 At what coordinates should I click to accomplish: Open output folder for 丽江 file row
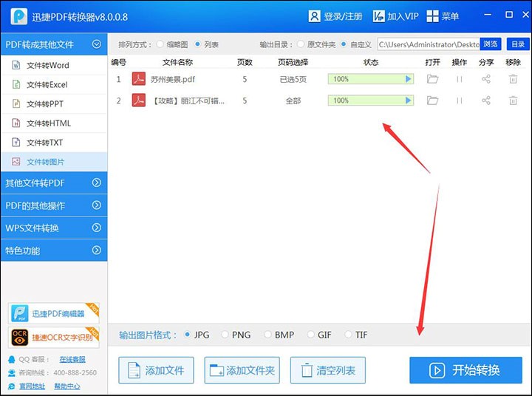432,100
